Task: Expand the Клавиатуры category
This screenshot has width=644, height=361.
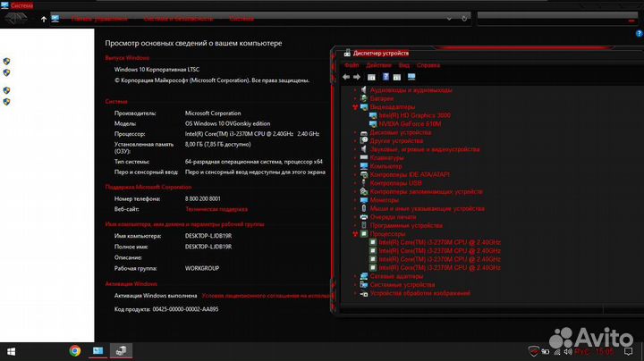Action: (x=355, y=158)
